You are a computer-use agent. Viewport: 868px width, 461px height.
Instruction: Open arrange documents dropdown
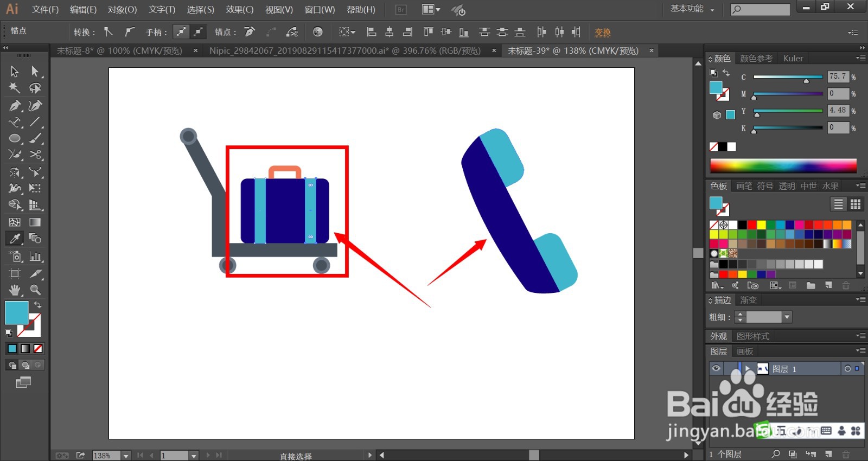pyautogui.click(x=431, y=10)
